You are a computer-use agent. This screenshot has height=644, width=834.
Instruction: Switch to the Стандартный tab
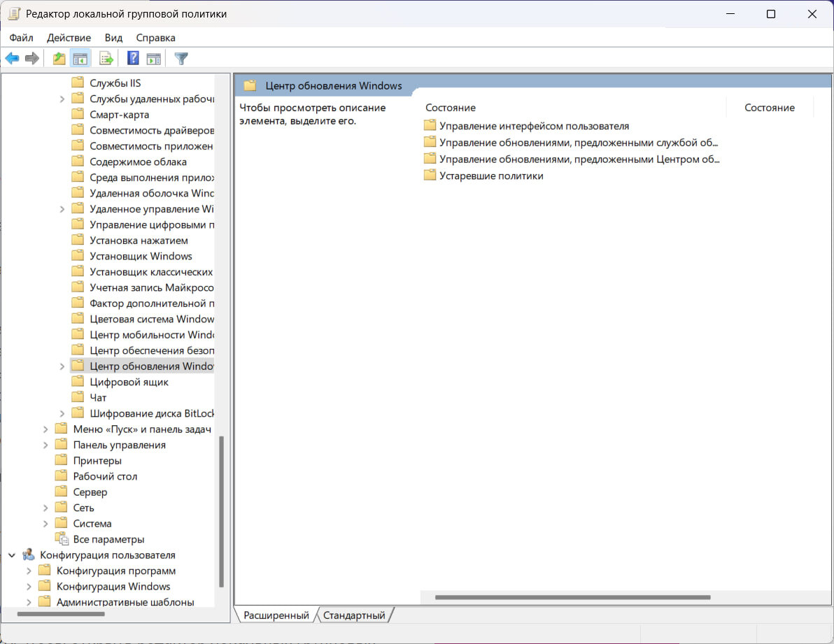point(354,615)
